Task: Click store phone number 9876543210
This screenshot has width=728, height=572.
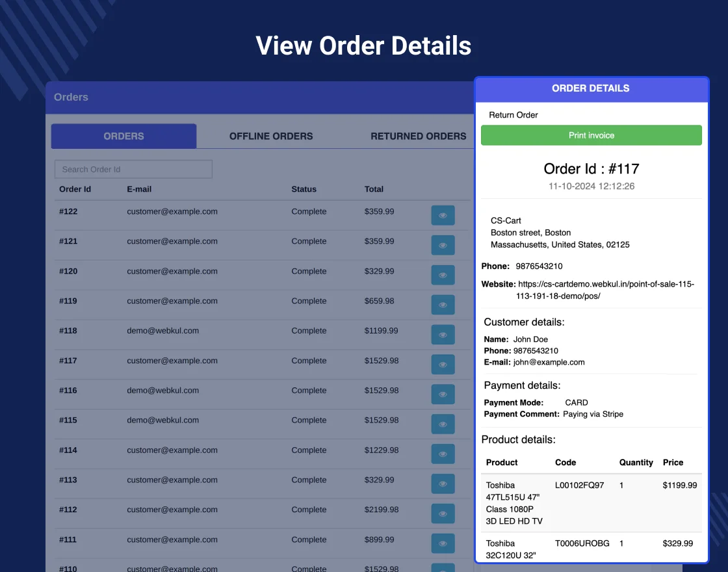Action: pyautogui.click(x=539, y=266)
